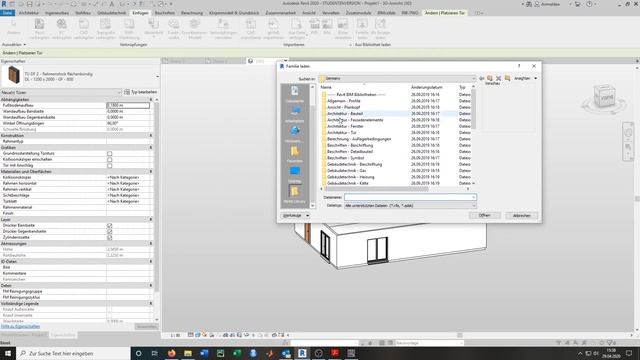Toggle the Grundrissdarstellung Türsturz checkbox
The width and height of the screenshot is (640, 360).
tap(109, 153)
